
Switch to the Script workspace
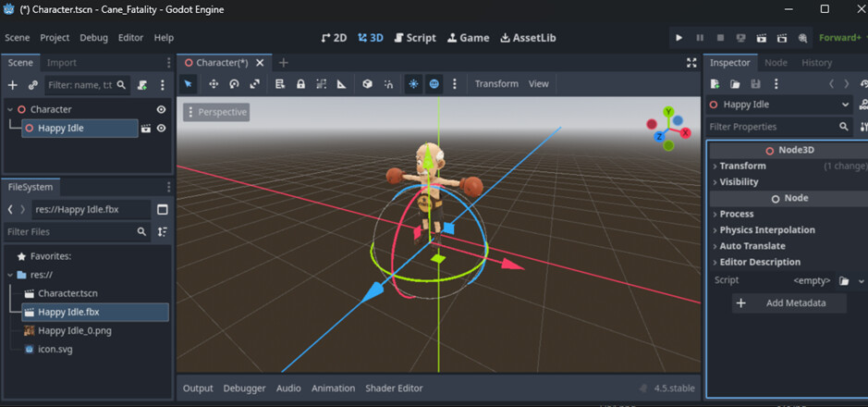click(415, 38)
